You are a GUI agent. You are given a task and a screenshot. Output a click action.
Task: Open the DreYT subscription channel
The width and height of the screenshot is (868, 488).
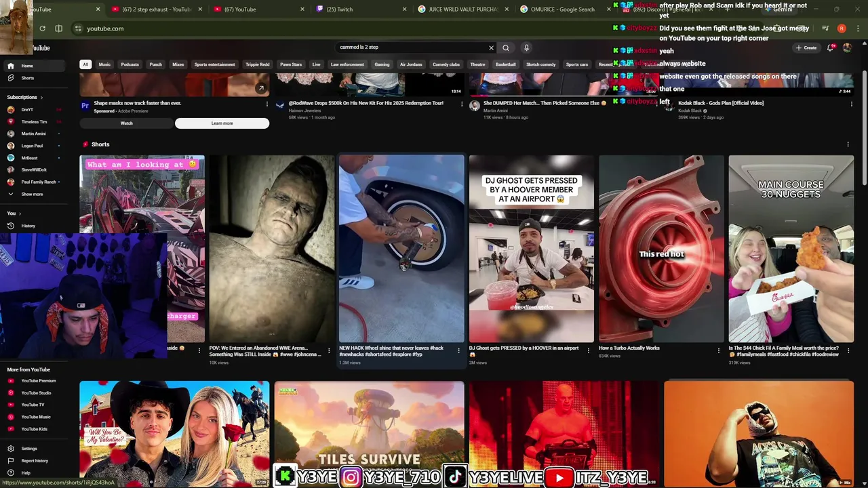(27, 109)
